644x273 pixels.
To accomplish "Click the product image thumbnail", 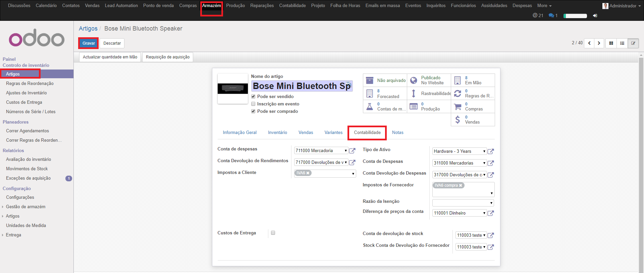I will click(x=233, y=89).
